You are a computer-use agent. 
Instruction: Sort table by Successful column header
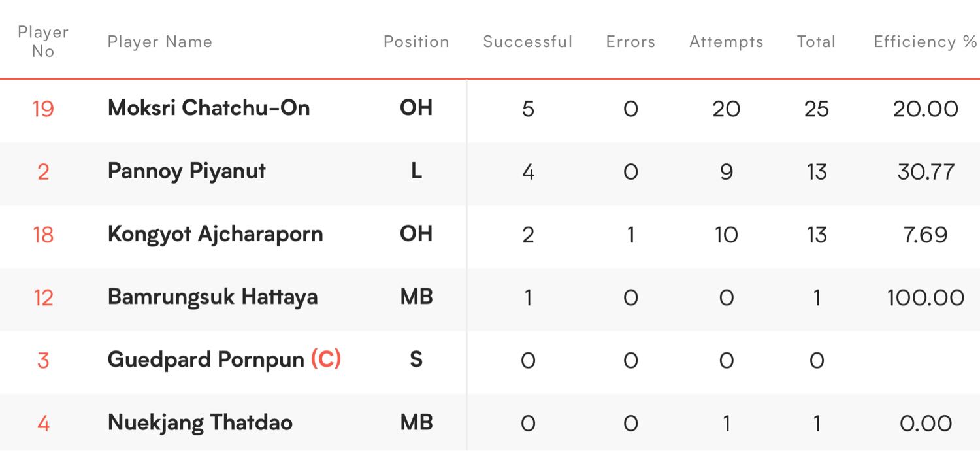click(528, 42)
